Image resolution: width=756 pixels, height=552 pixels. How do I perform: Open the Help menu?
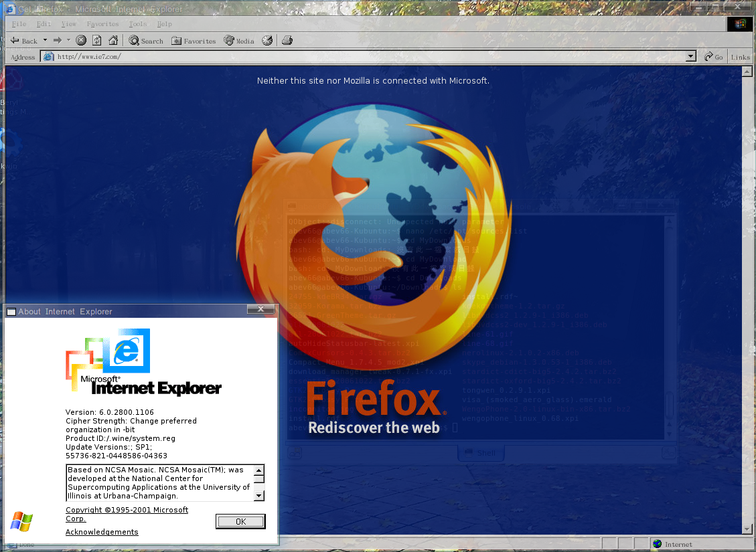(164, 23)
